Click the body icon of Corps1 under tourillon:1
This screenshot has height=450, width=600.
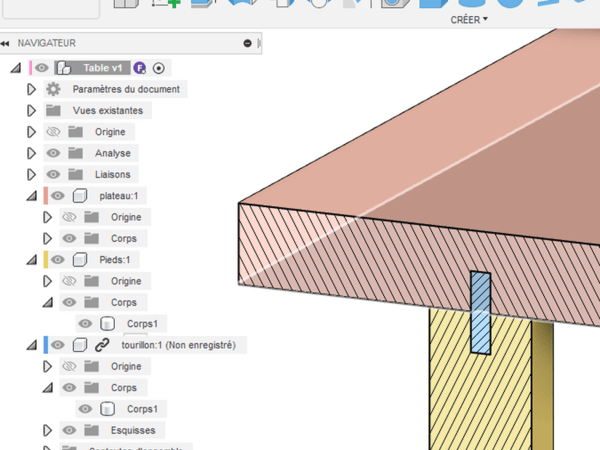[x=106, y=409]
